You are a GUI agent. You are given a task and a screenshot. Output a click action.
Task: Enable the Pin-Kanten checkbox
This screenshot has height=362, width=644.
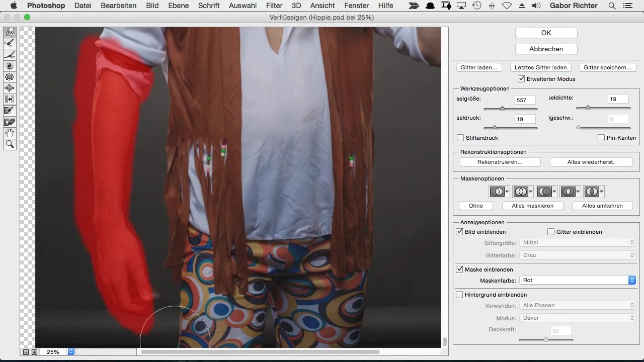pyautogui.click(x=601, y=138)
